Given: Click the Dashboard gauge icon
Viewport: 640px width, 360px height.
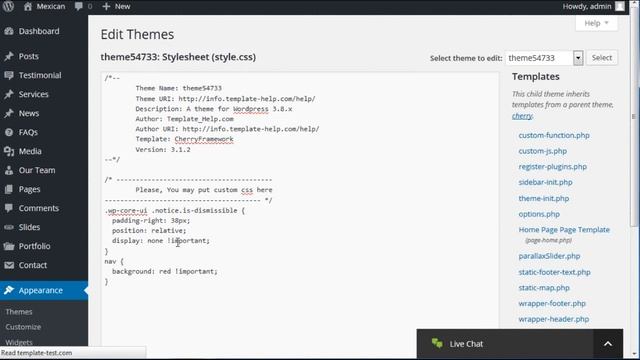Looking at the screenshot, I should click(9, 31).
